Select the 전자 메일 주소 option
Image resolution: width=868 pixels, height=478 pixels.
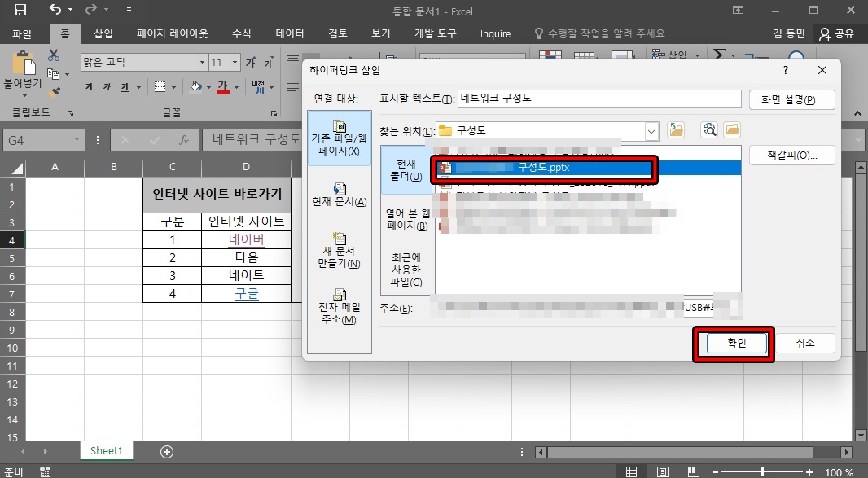tap(340, 305)
